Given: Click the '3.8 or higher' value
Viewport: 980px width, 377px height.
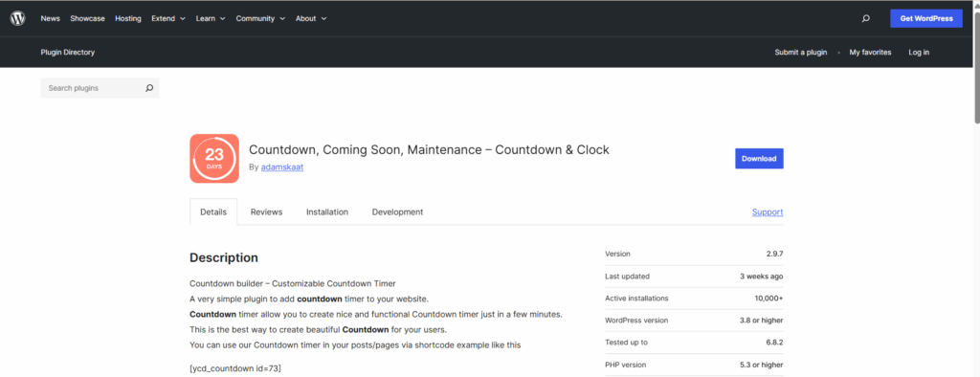Looking at the screenshot, I should pos(761,321).
